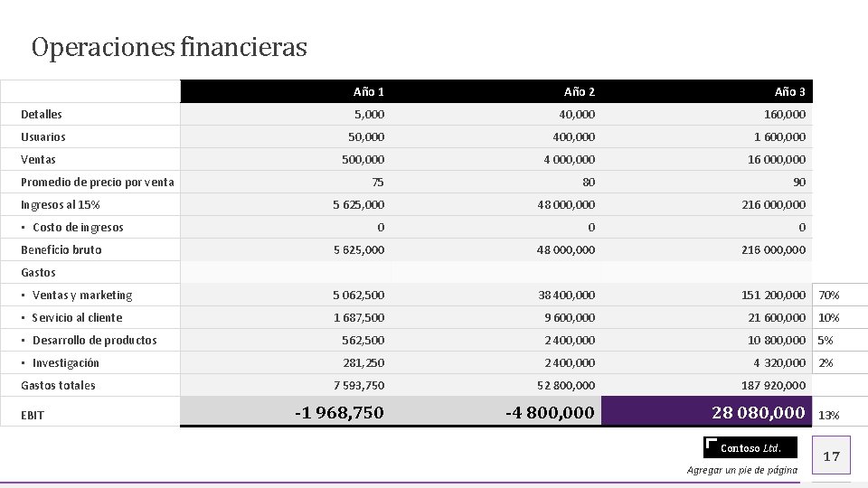Select the 'Gastos totales' row label

click(x=58, y=386)
